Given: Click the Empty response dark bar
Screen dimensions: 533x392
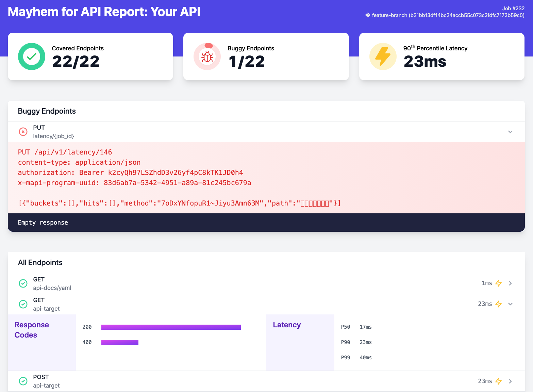Looking at the screenshot, I should point(266,223).
